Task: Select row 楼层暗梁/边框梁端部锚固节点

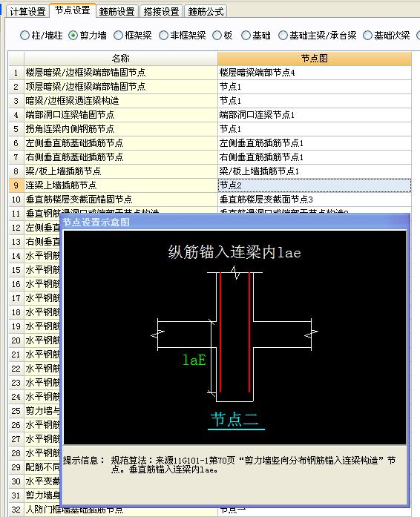Action: point(121,73)
